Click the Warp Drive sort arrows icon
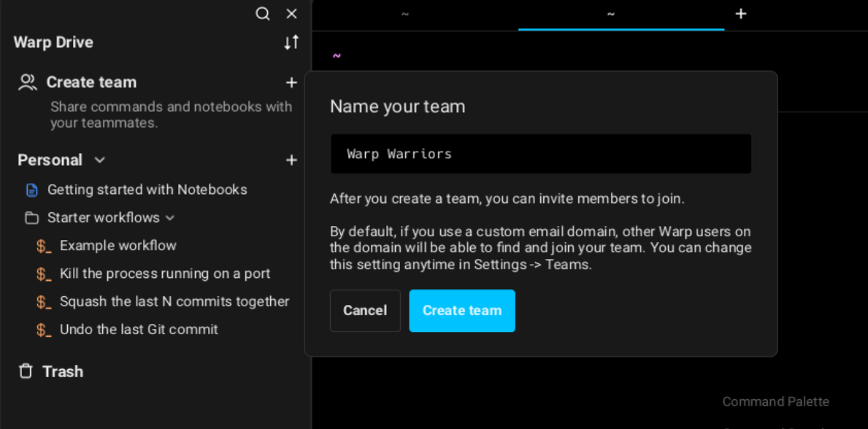This screenshot has height=429, width=868. (x=291, y=42)
